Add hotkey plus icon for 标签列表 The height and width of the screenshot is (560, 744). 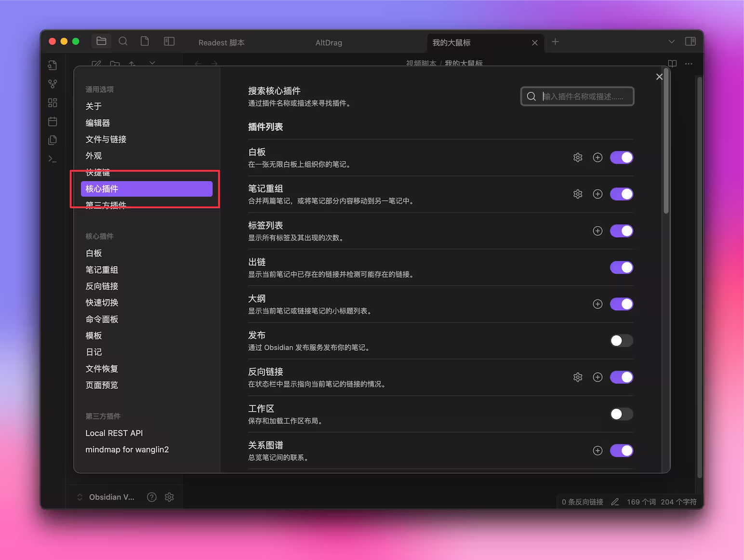pos(598,231)
